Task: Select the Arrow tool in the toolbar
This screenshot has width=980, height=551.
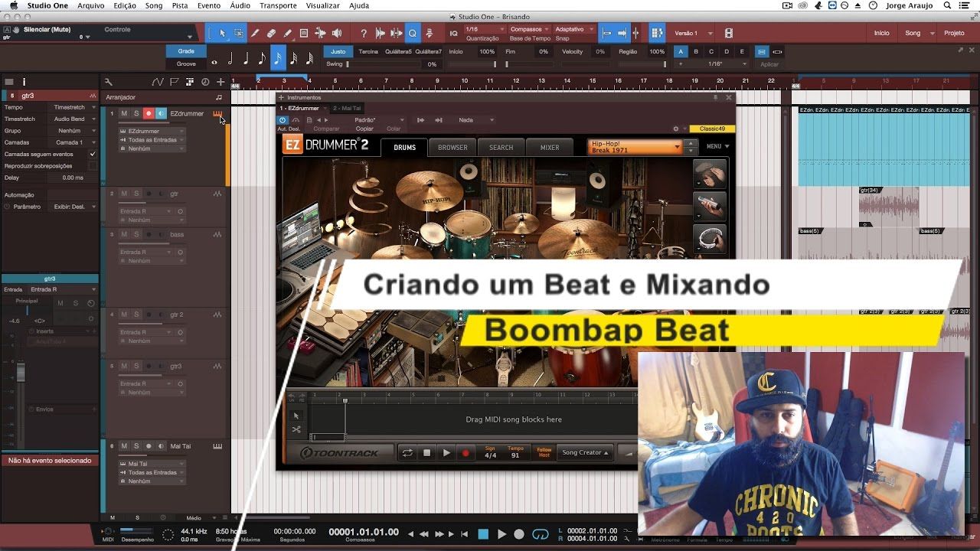Action: [x=223, y=34]
